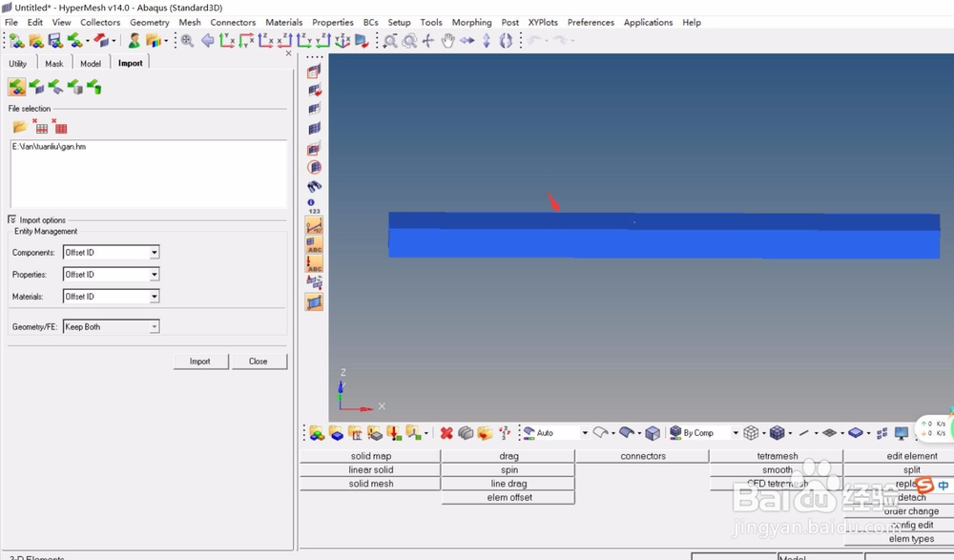The image size is (954, 560).
Task: Switch to the Model tab
Action: click(x=91, y=63)
